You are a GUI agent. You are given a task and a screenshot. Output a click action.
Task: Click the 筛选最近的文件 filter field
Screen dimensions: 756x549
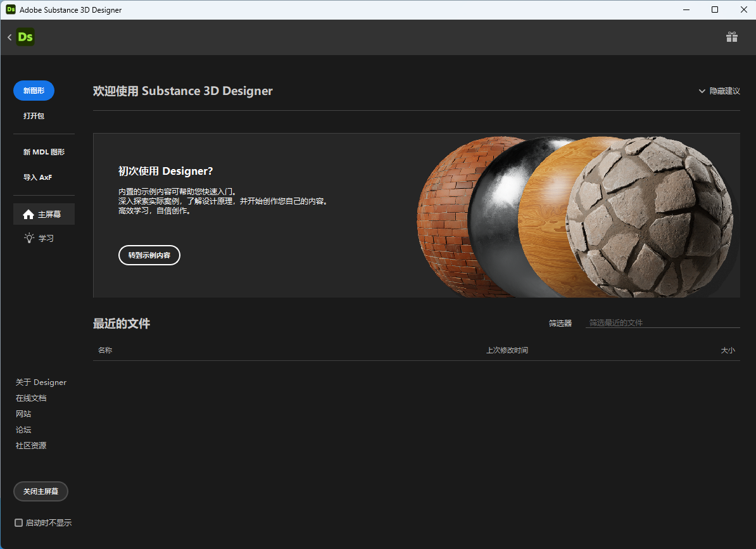(x=662, y=322)
